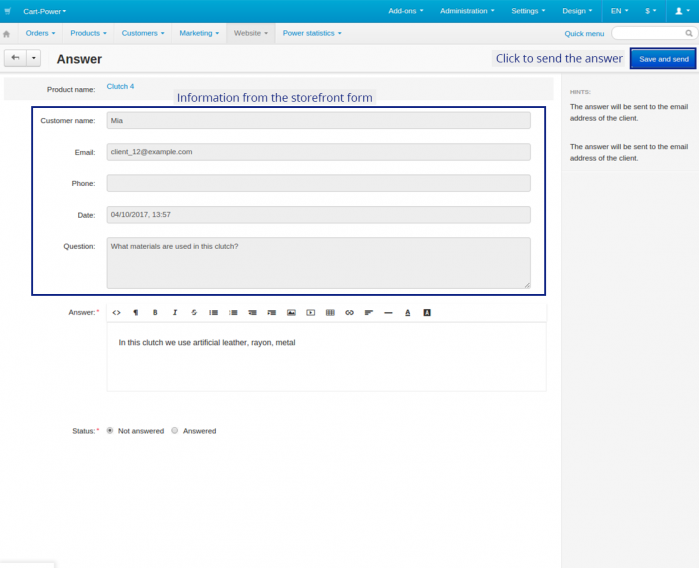Insert horizontal rule in answer editor
This screenshot has width=700, height=568.
click(x=388, y=313)
